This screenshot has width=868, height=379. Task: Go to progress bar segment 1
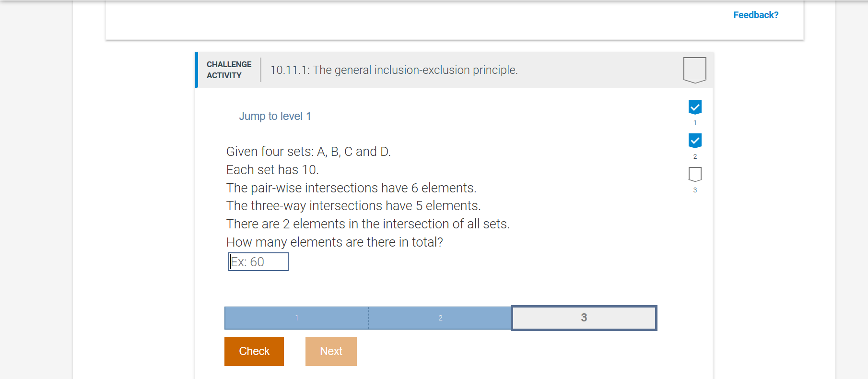click(297, 318)
